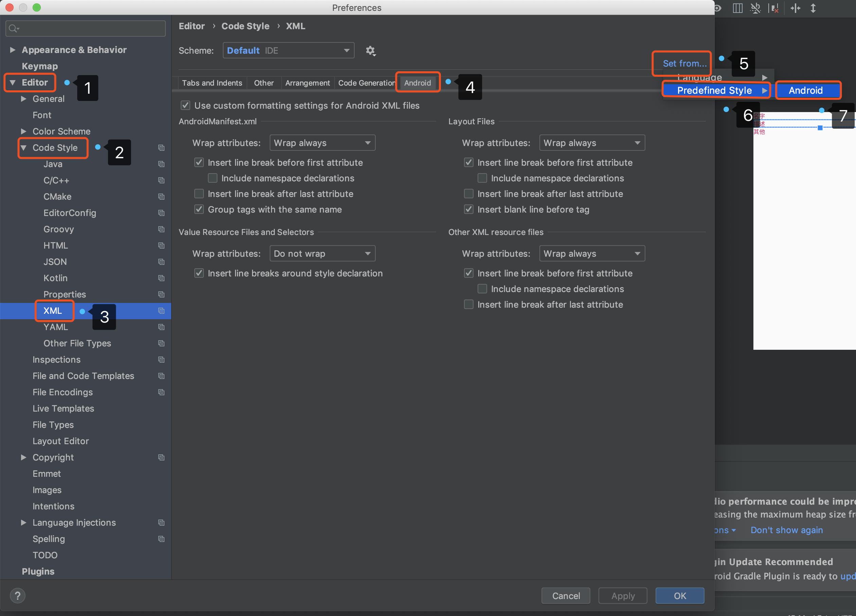The image size is (856, 616).
Task: Click the vertical split view icon
Action: pyautogui.click(x=737, y=8)
